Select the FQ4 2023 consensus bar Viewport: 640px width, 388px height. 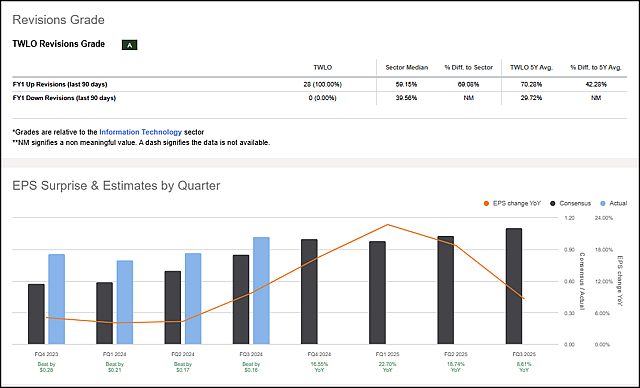[36, 314]
